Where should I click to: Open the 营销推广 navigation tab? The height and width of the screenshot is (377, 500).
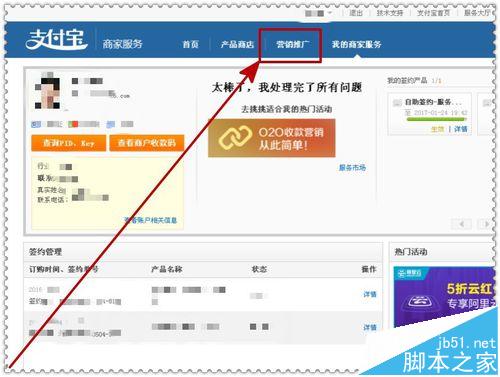tap(292, 44)
